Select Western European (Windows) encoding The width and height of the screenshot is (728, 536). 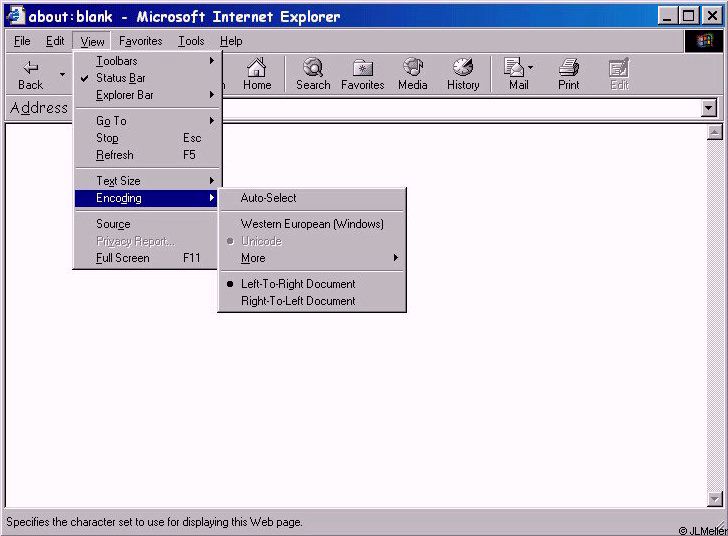point(312,224)
